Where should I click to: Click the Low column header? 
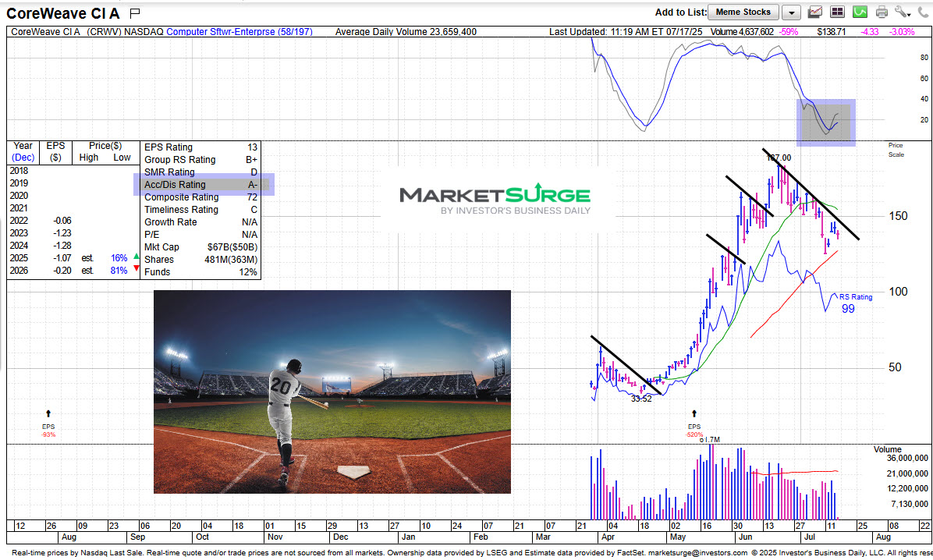122,157
